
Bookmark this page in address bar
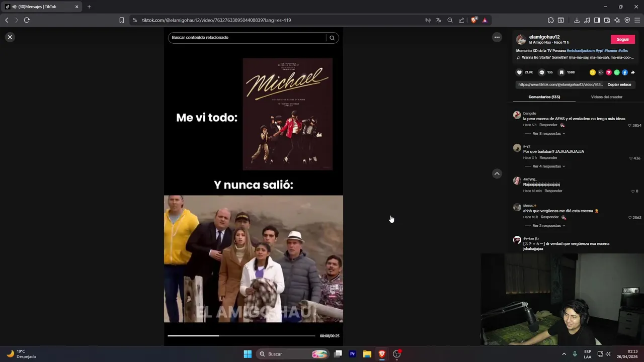(122, 20)
